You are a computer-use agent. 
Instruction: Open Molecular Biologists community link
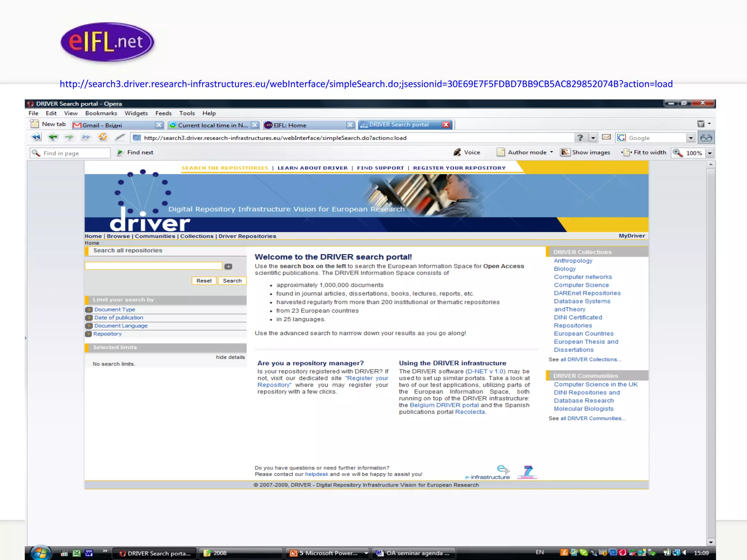584,409
